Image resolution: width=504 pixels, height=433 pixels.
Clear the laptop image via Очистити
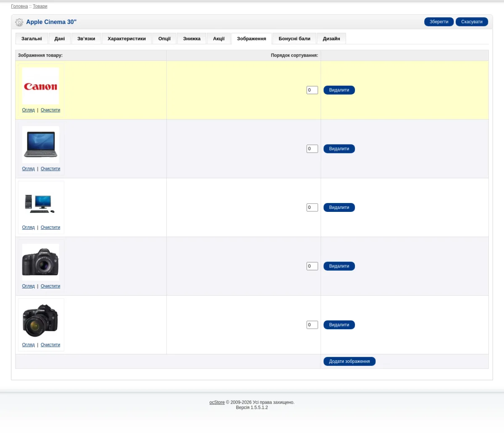coord(50,169)
